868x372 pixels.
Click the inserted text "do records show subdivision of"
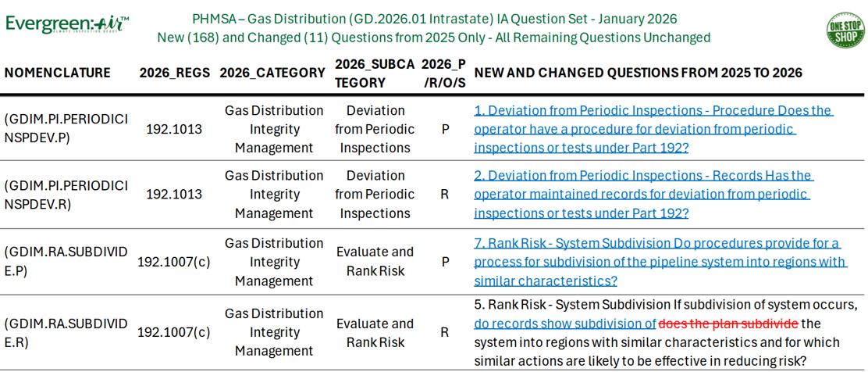tap(565, 324)
